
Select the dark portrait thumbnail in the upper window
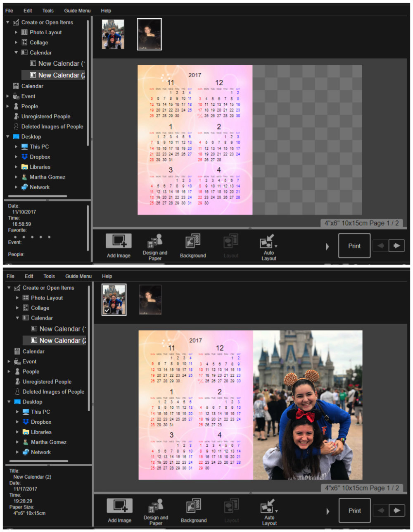click(150, 34)
